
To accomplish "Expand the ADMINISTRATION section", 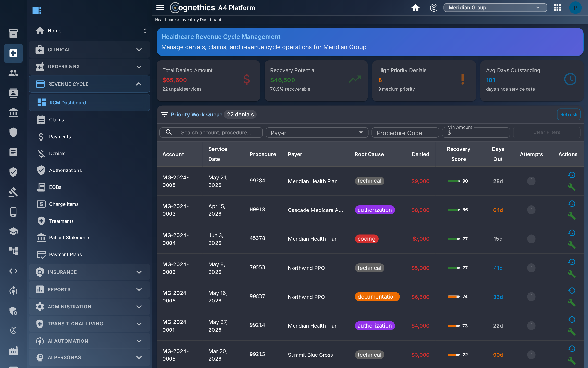I will point(89,307).
